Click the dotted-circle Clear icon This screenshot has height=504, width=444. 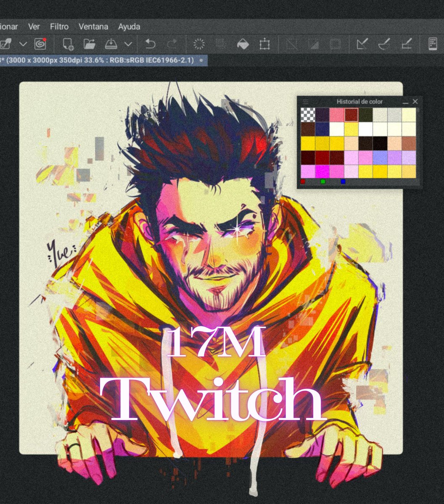[x=199, y=44]
